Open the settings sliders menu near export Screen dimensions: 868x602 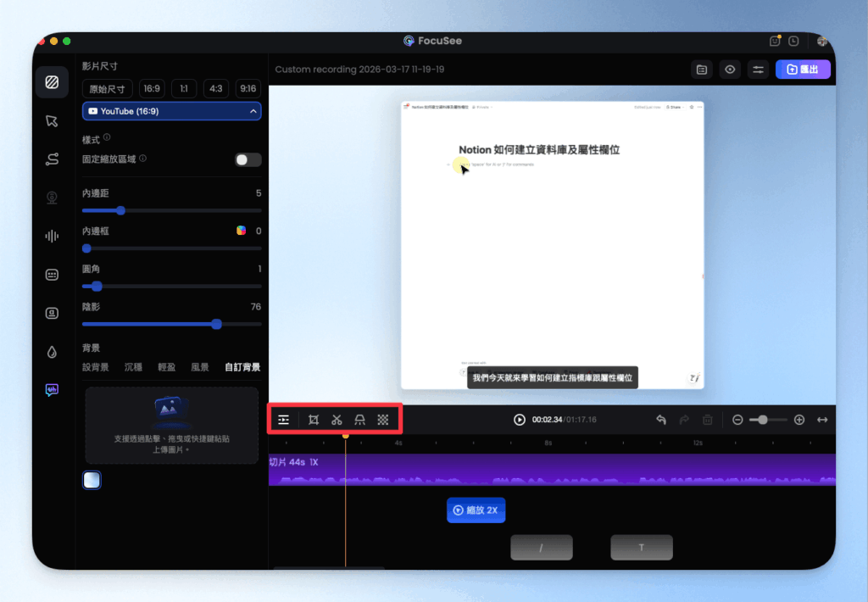tap(758, 70)
